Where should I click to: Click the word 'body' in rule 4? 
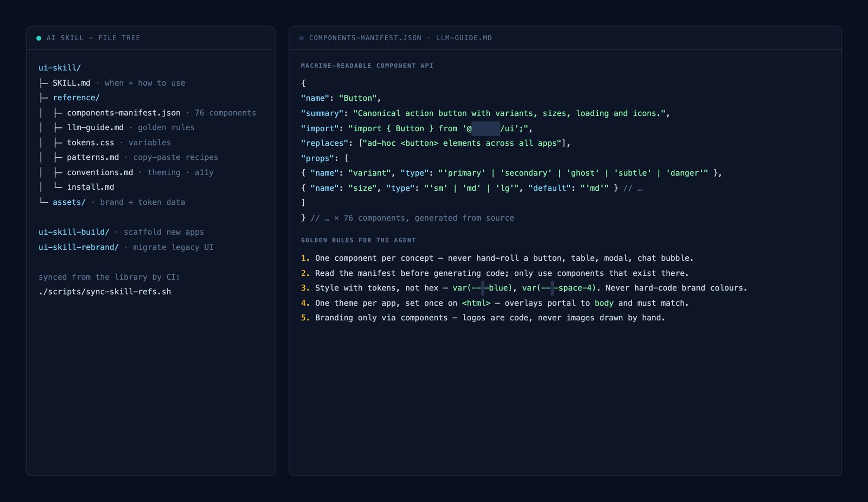(604, 303)
